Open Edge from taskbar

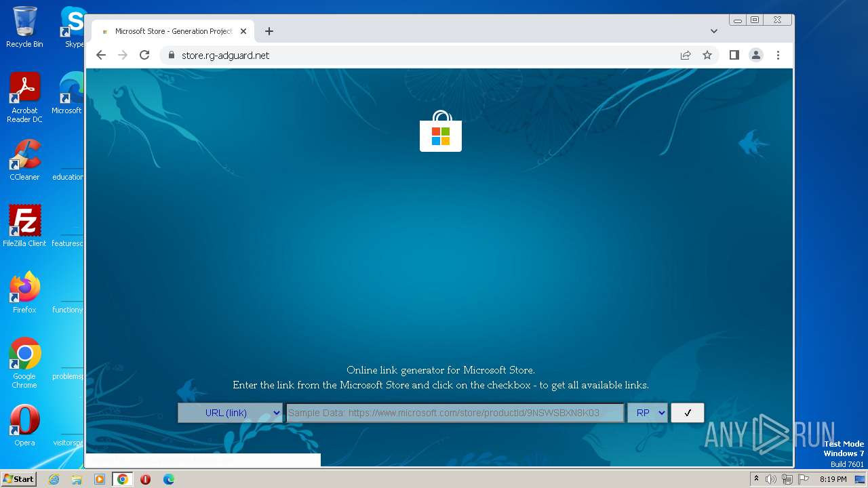click(169, 479)
